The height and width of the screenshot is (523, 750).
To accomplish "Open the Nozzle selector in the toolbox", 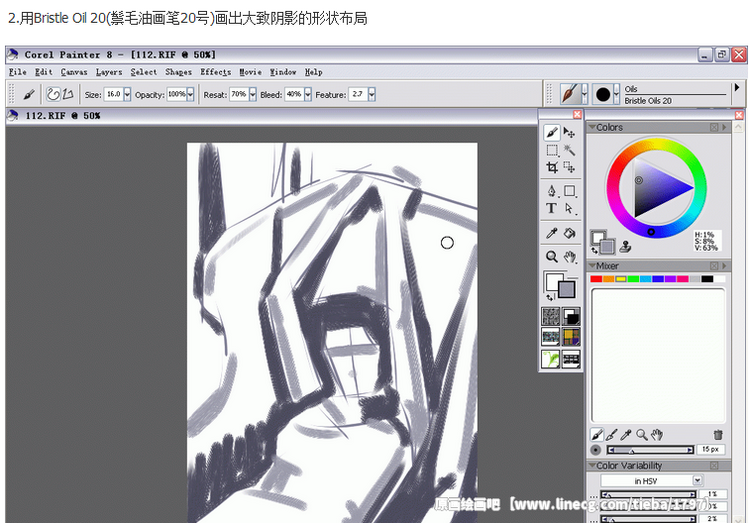I will click(x=571, y=359).
